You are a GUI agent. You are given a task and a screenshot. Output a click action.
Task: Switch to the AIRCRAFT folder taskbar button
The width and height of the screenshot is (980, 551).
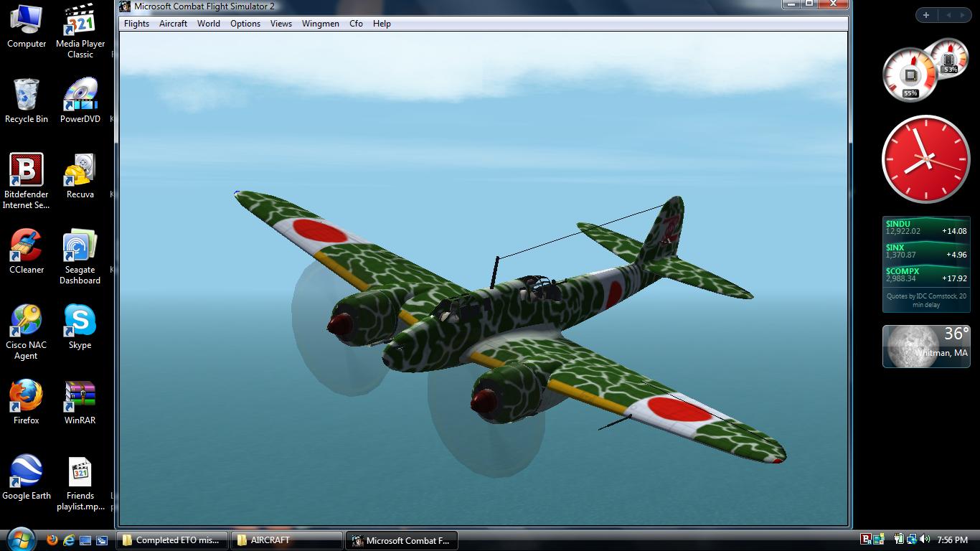pyautogui.click(x=287, y=540)
